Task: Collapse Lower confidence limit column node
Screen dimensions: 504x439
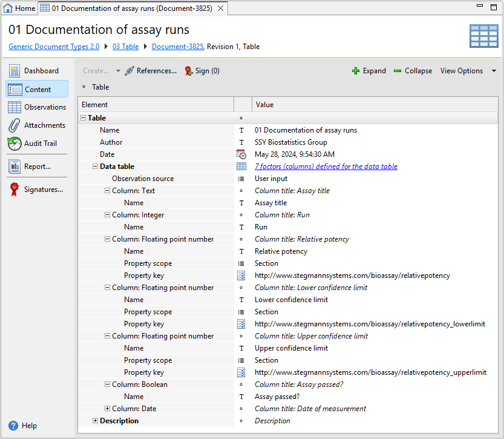Action: [x=107, y=288]
